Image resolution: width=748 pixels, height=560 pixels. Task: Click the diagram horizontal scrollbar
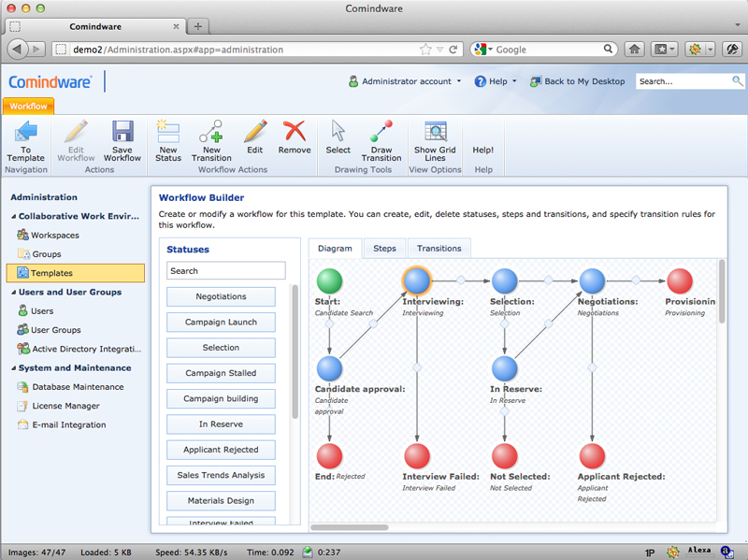(350, 527)
